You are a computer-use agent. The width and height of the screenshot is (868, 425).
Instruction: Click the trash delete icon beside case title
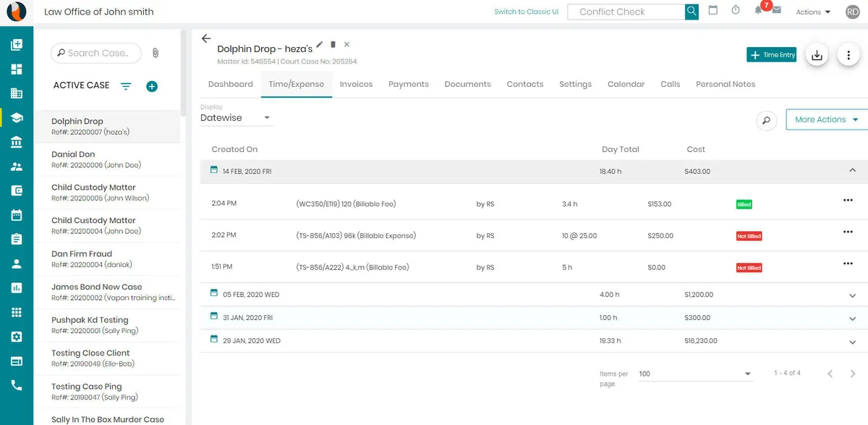(x=333, y=45)
